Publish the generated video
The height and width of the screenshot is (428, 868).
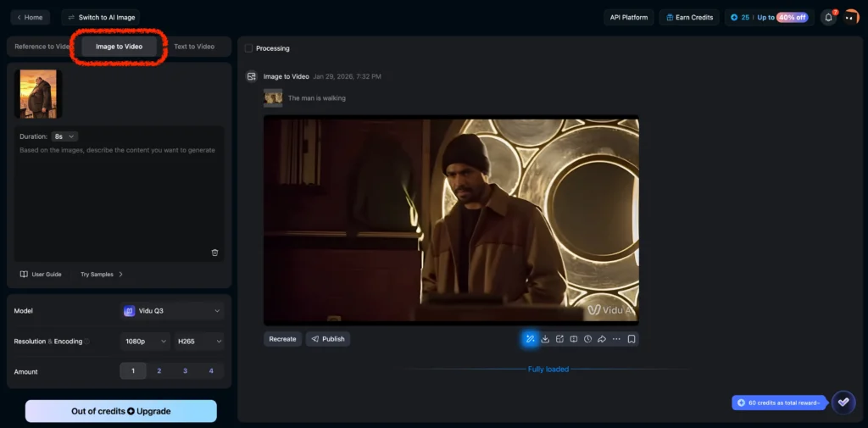[x=328, y=339]
